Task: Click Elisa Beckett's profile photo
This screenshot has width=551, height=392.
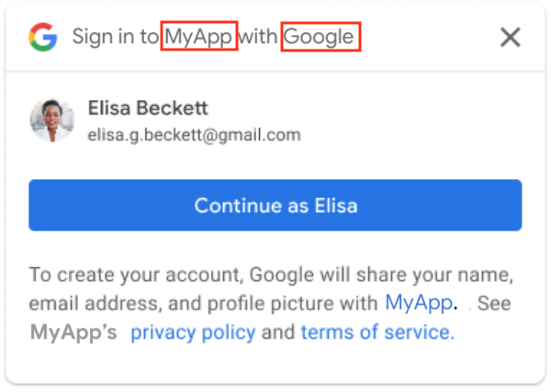Action: 52,120
